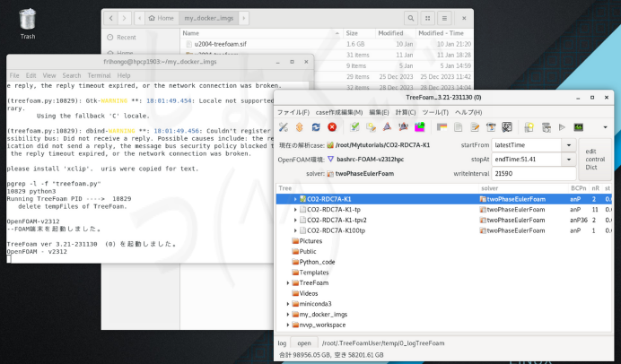
Task: Click the solver column header in TreeFoam
Action: click(523, 188)
